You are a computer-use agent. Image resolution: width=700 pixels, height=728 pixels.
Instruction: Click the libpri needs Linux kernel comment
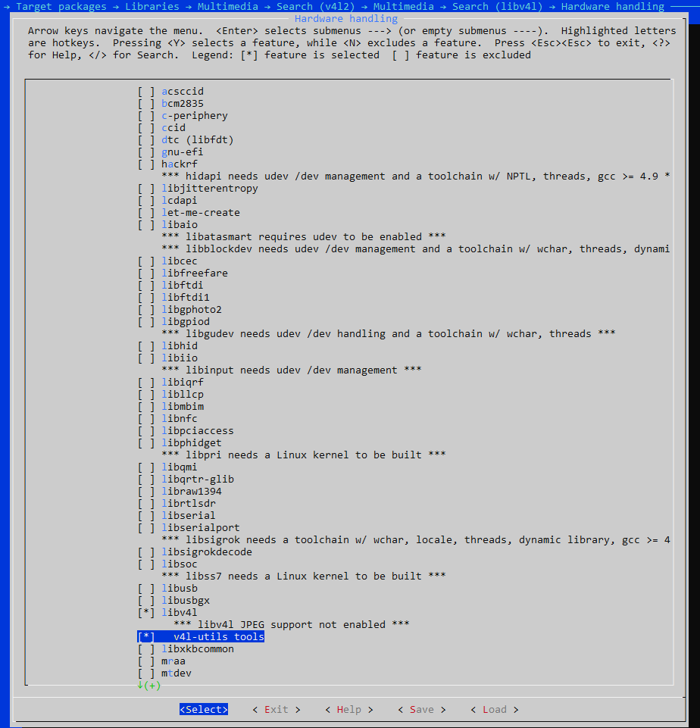[304, 455]
